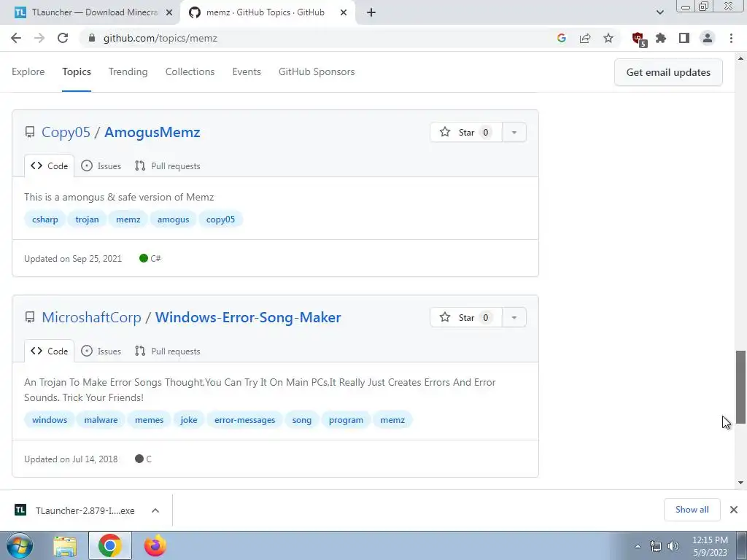The width and height of the screenshot is (747, 560).
Task: Open the Trending navigation item
Action: tap(128, 72)
